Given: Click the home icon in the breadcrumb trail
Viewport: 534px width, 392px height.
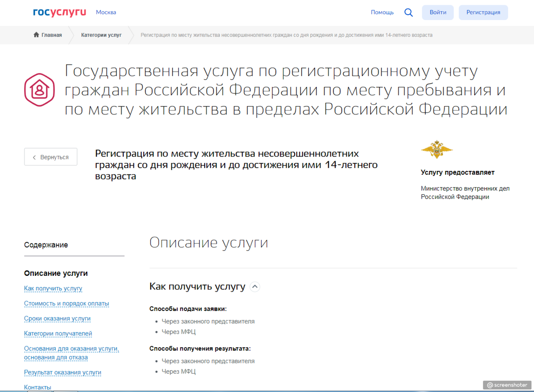Looking at the screenshot, I should pyautogui.click(x=36, y=35).
